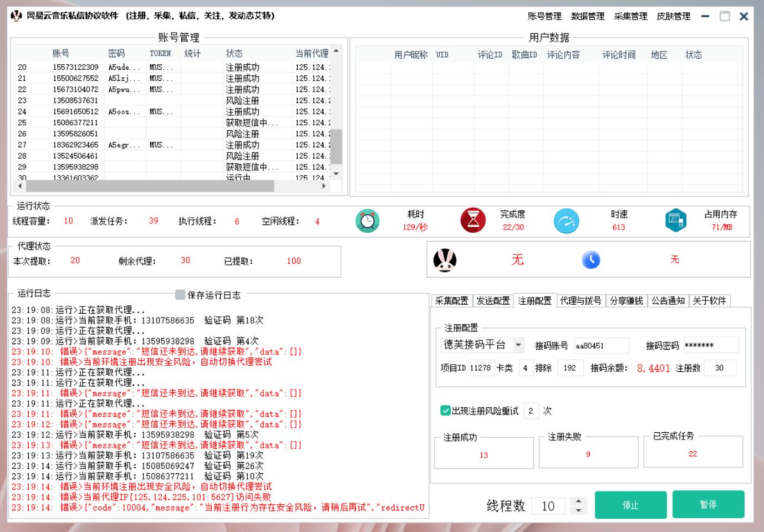Maximize the application window
This screenshot has width=764, height=532.
point(724,17)
